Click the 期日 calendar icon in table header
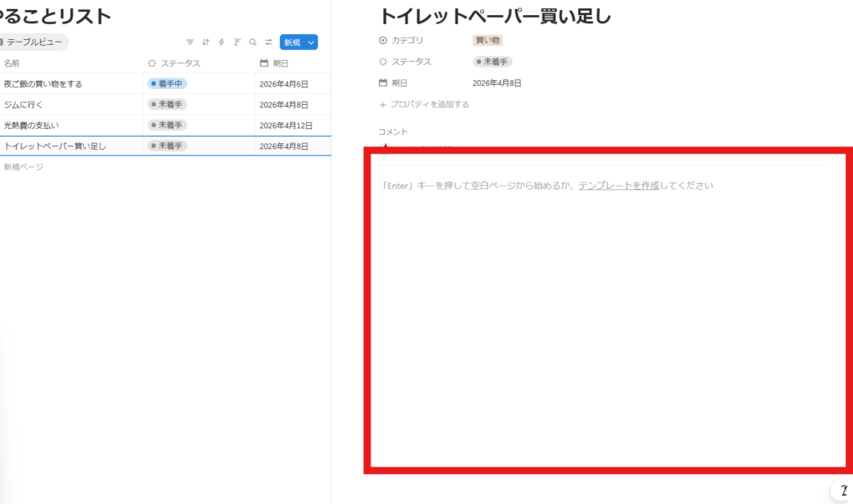 pos(264,63)
